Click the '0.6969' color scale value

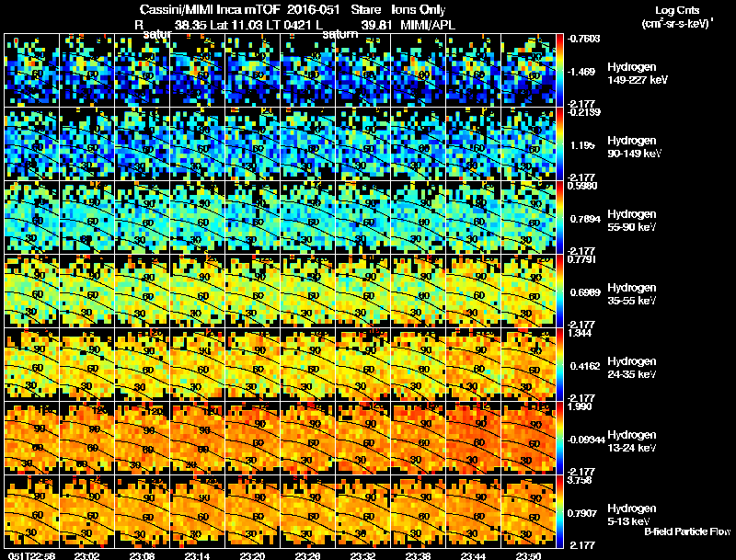point(585,292)
